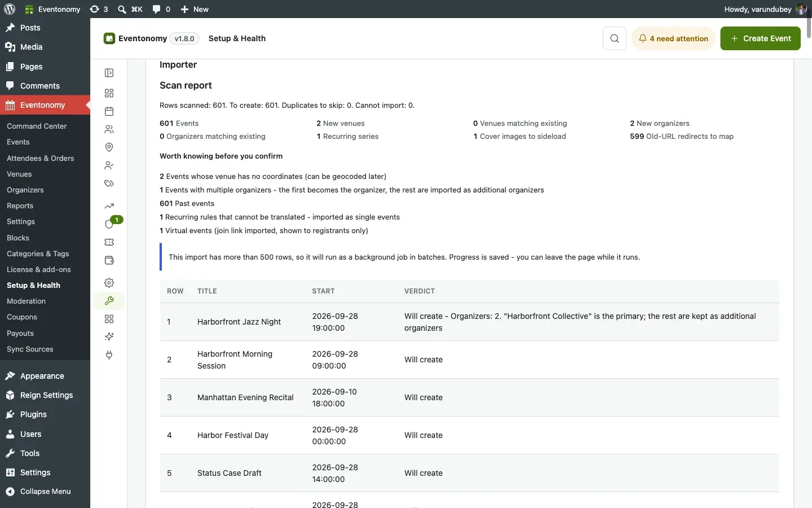Open the tags icon in icon rail
The width and height of the screenshot is (812, 508).
pyautogui.click(x=109, y=183)
